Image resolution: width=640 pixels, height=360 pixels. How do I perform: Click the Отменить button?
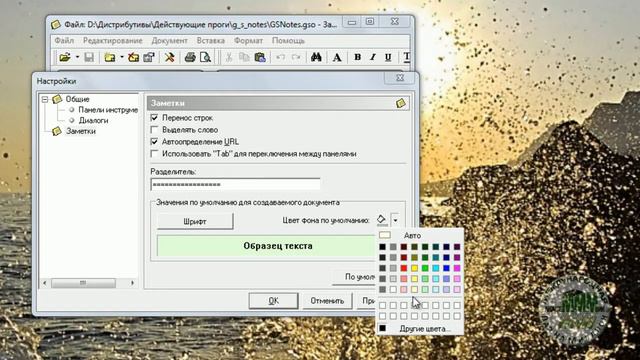pyautogui.click(x=327, y=301)
